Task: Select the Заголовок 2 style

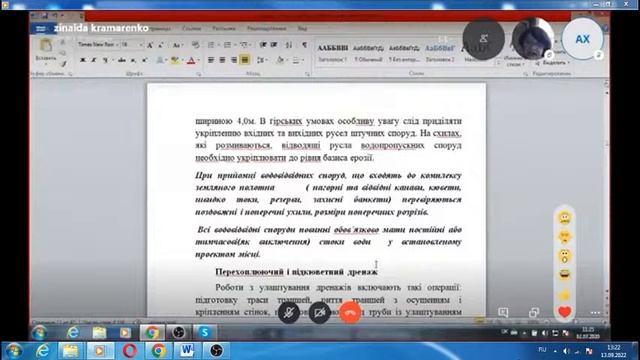Action: point(440,53)
